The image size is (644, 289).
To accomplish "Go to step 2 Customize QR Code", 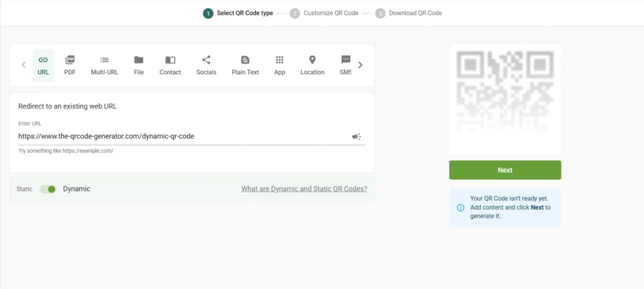I will point(324,13).
